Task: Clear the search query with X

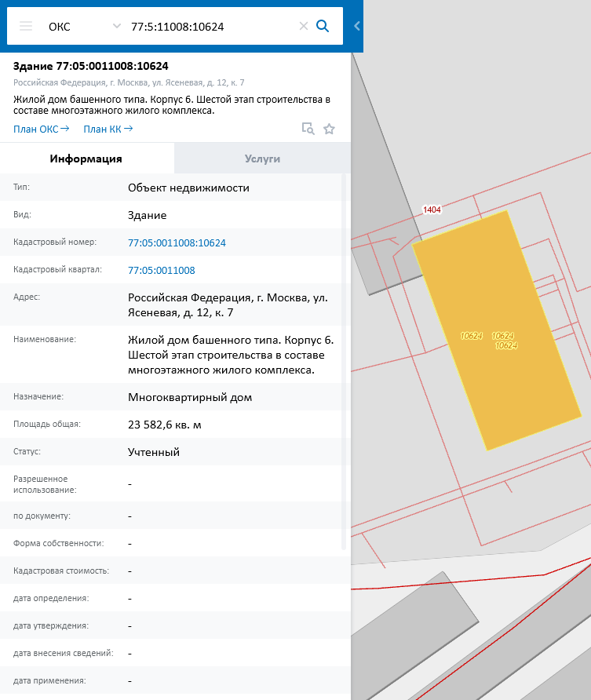Action: (x=304, y=26)
